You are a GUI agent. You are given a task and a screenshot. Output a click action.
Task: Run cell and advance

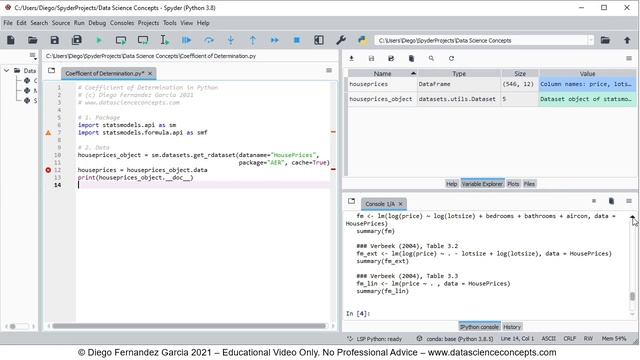143,40
